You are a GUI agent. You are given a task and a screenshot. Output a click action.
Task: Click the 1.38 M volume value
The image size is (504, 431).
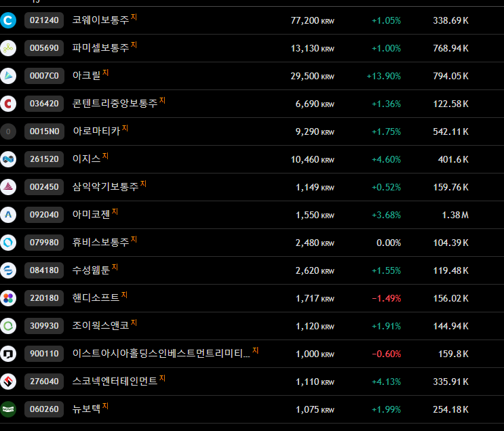point(455,215)
